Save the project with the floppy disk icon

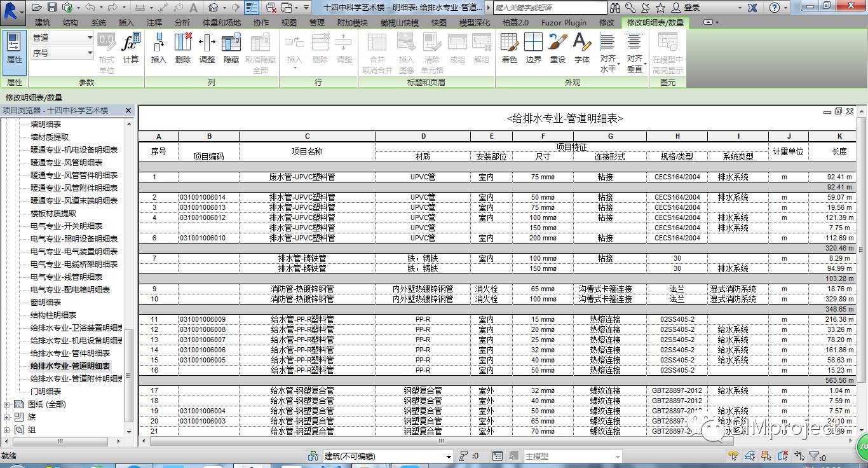52,8
